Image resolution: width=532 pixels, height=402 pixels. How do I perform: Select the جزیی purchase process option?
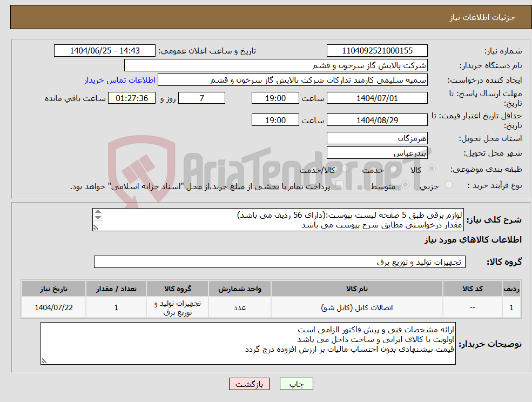click(448, 184)
